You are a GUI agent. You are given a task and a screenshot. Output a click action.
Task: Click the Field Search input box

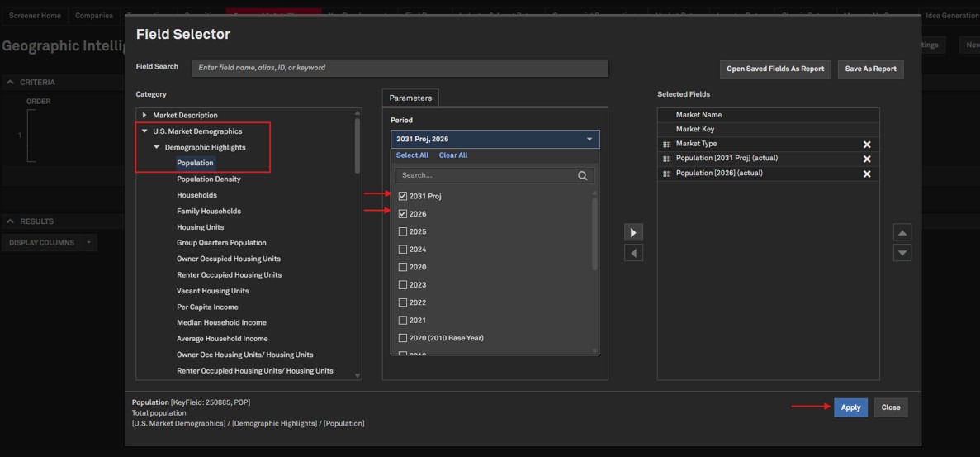(400, 68)
